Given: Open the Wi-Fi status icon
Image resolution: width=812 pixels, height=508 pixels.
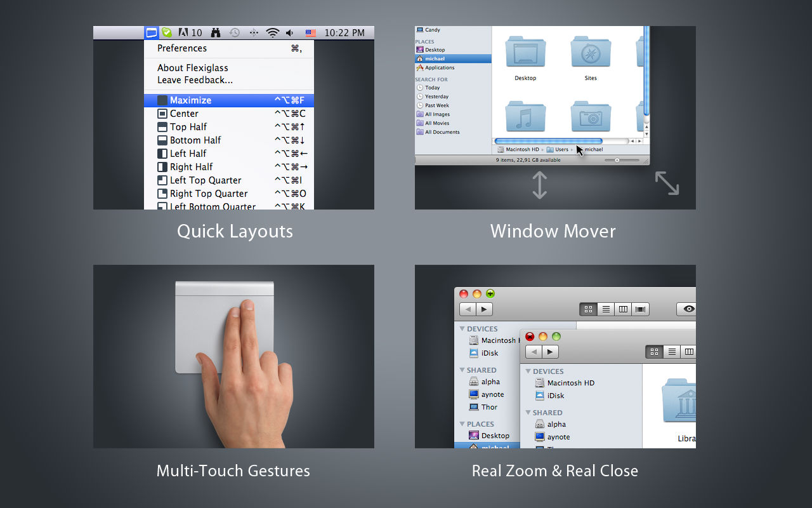Looking at the screenshot, I should (x=273, y=32).
